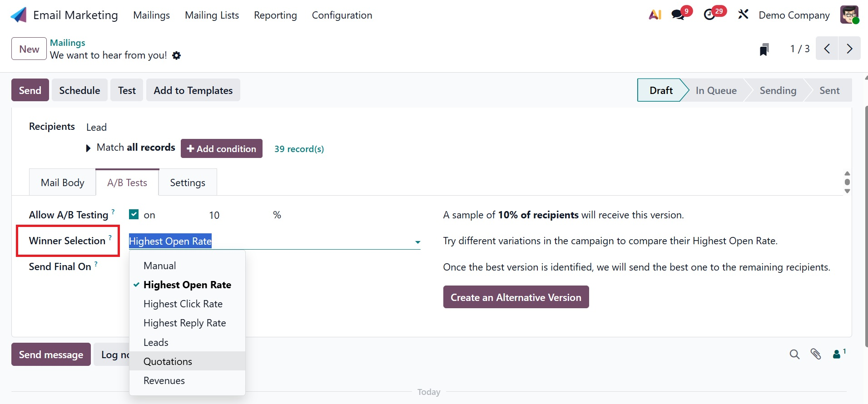Image resolution: width=868 pixels, height=404 pixels.
Task: Open the 39 record(s) link
Action: click(299, 149)
